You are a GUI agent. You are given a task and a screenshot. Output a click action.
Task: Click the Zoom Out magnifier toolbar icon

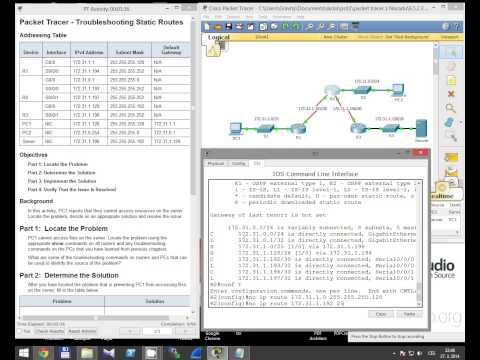[332, 27]
